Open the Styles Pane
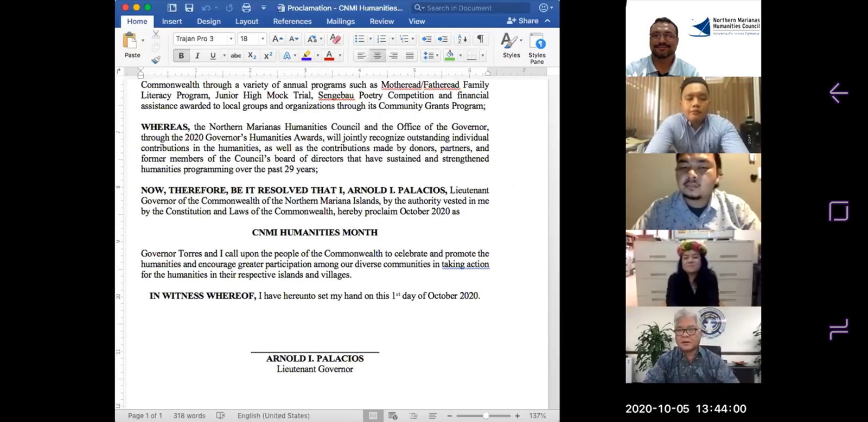The width and height of the screenshot is (868, 422). [x=537, y=48]
